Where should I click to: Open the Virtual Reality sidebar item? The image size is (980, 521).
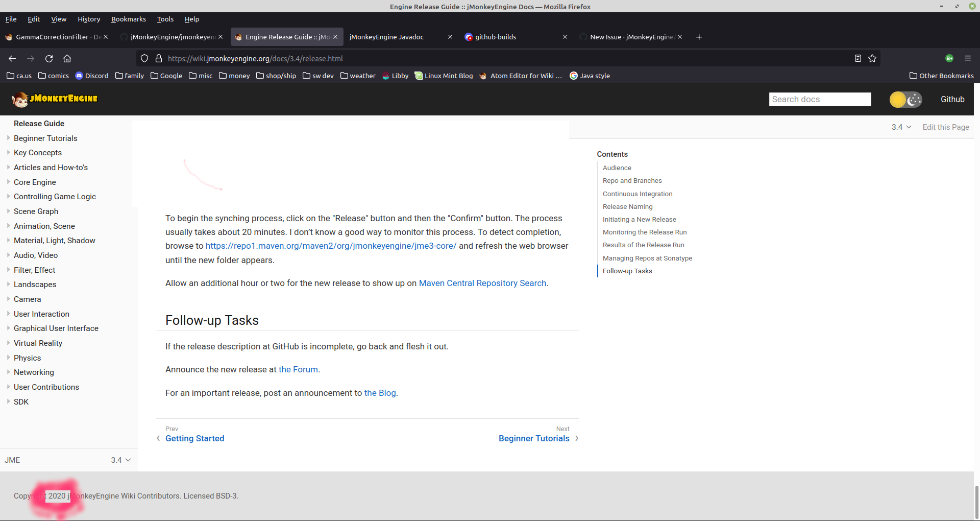pyautogui.click(x=38, y=343)
